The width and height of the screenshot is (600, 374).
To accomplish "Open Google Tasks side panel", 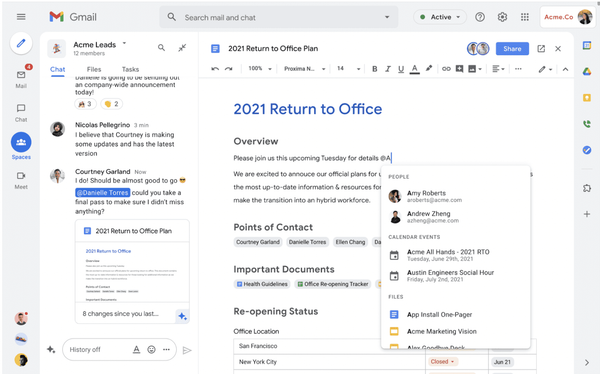I will point(587,150).
